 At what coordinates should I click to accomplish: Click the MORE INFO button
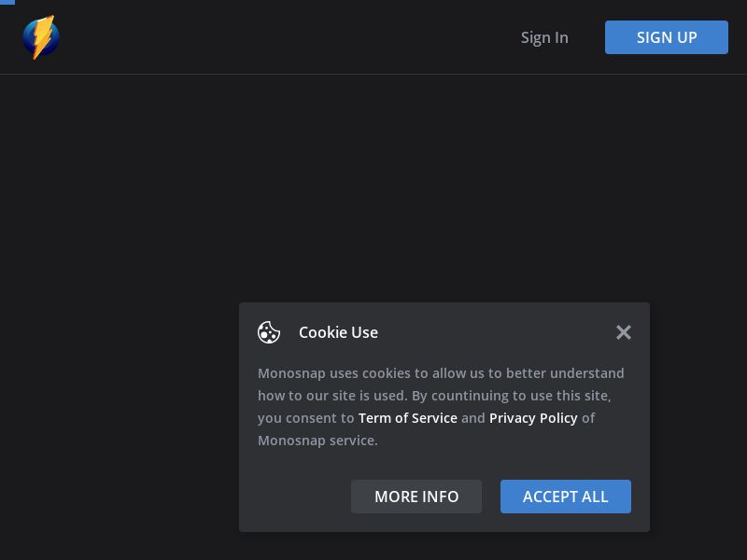click(416, 497)
